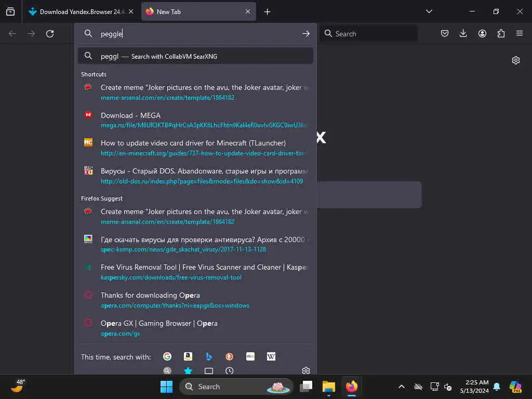The height and width of the screenshot is (399, 532).
Task: Click the Go arrow in the address bar
Action: click(305, 34)
